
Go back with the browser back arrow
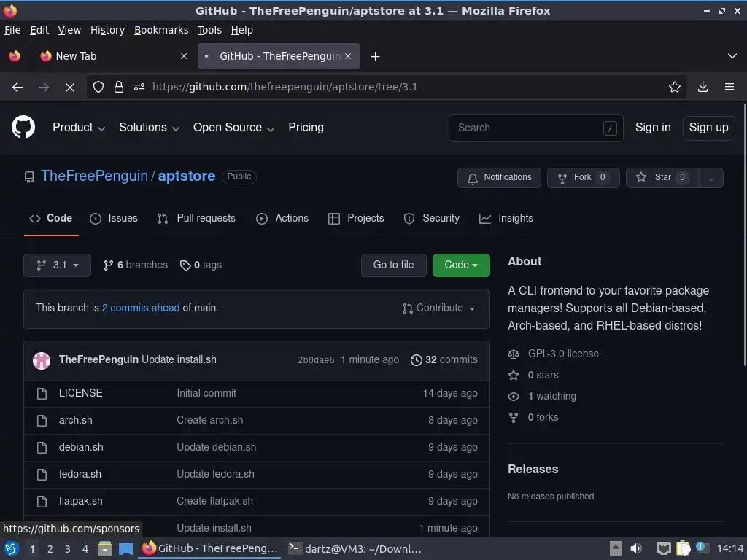click(18, 87)
